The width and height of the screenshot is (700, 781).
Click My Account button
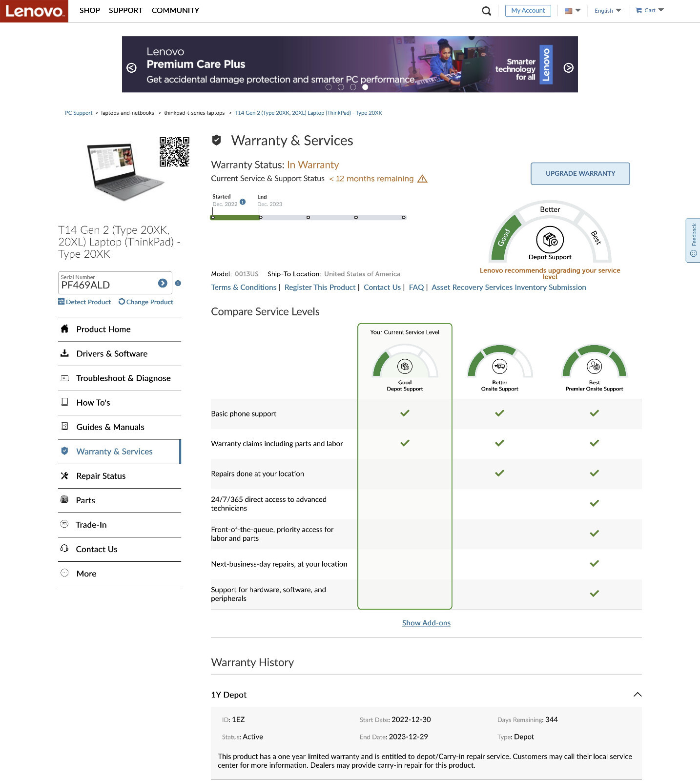pyautogui.click(x=528, y=10)
